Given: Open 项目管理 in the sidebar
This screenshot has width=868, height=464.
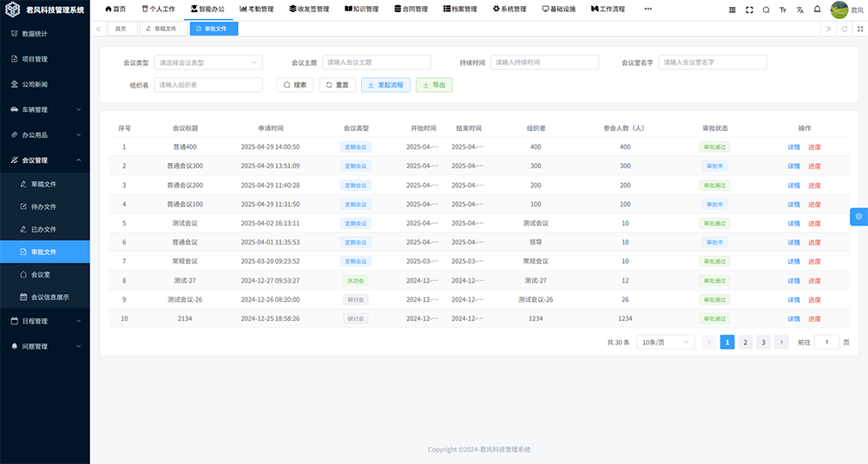Looking at the screenshot, I should [x=45, y=59].
